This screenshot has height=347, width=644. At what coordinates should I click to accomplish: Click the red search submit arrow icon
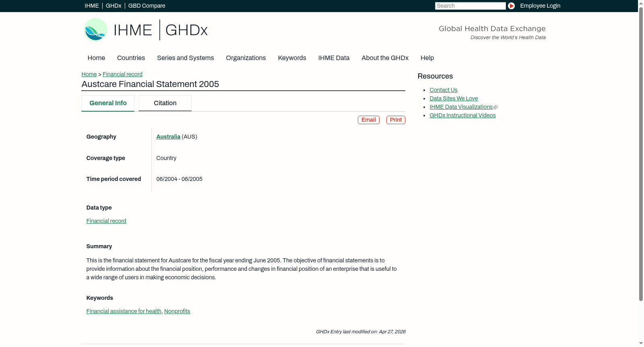coord(511,6)
